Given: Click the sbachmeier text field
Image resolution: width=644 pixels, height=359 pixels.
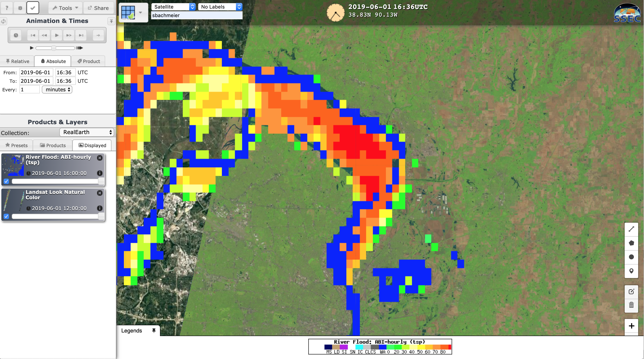Looking at the screenshot, I should click(x=197, y=15).
